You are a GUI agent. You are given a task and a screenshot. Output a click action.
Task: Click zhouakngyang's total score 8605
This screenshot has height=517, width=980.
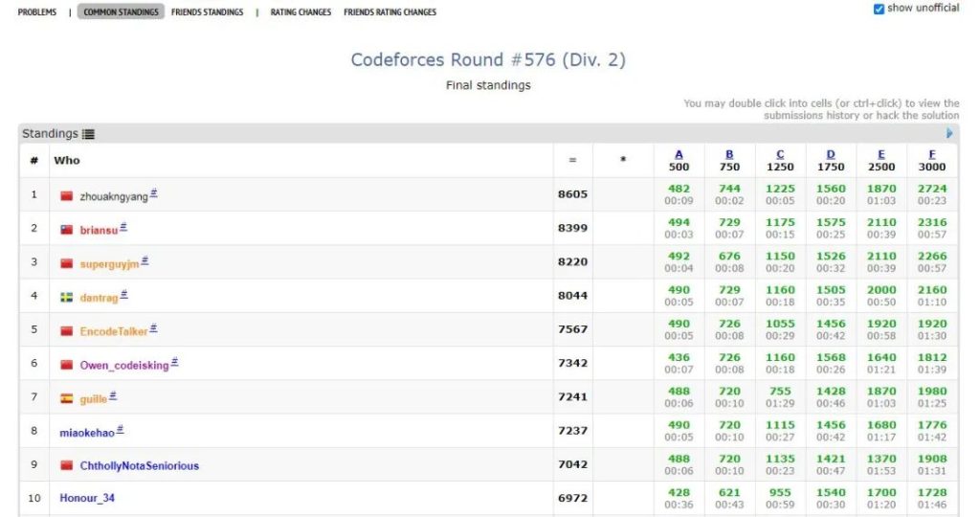(x=572, y=194)
